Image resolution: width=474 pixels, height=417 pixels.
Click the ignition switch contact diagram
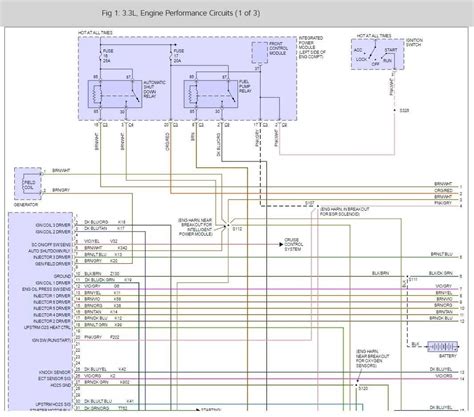(378, 54)
